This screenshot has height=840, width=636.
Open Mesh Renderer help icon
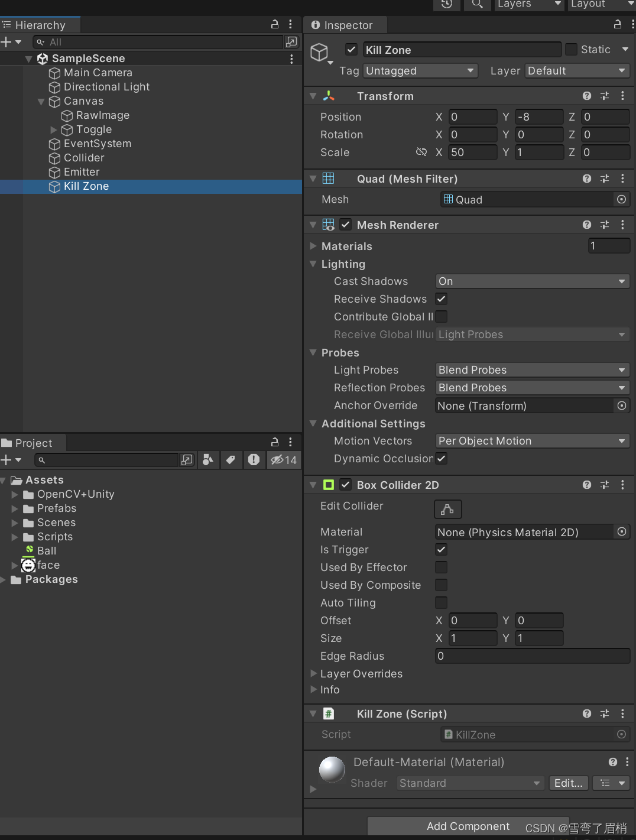coord(587,225)
